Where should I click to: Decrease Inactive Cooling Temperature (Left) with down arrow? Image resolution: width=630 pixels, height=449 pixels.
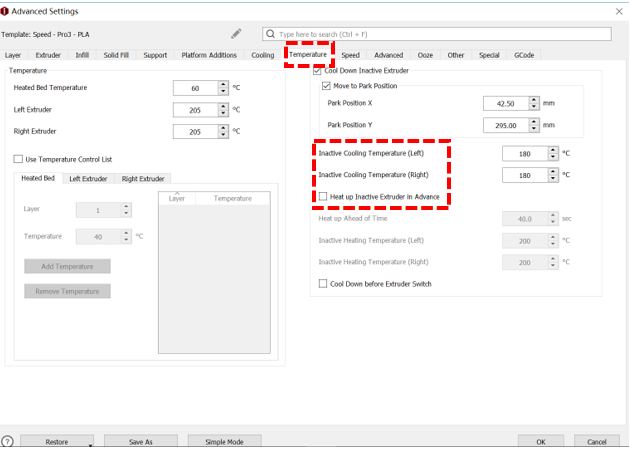coord(554,157)
